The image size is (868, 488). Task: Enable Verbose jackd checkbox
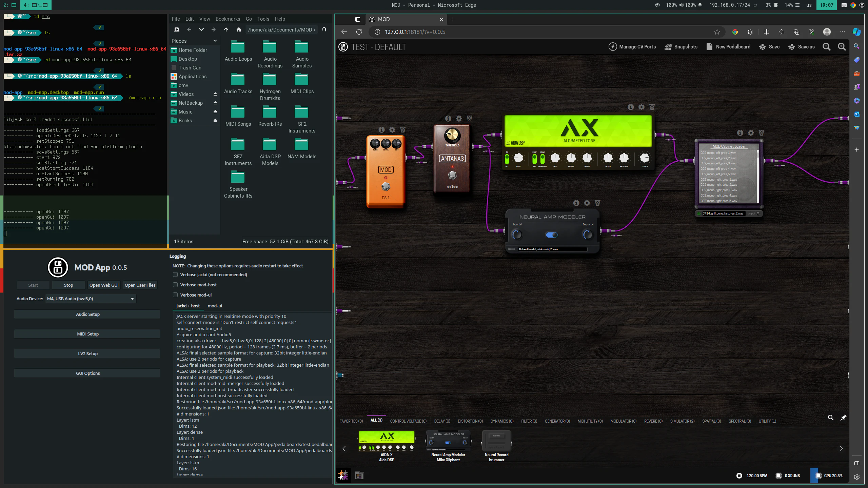click(175, 275)
